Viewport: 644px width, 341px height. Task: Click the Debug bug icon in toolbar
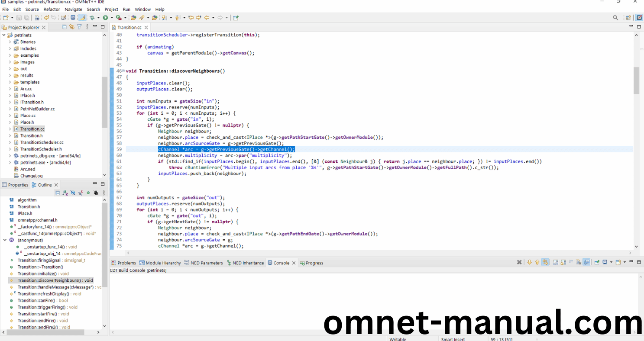tap(92, 18)
